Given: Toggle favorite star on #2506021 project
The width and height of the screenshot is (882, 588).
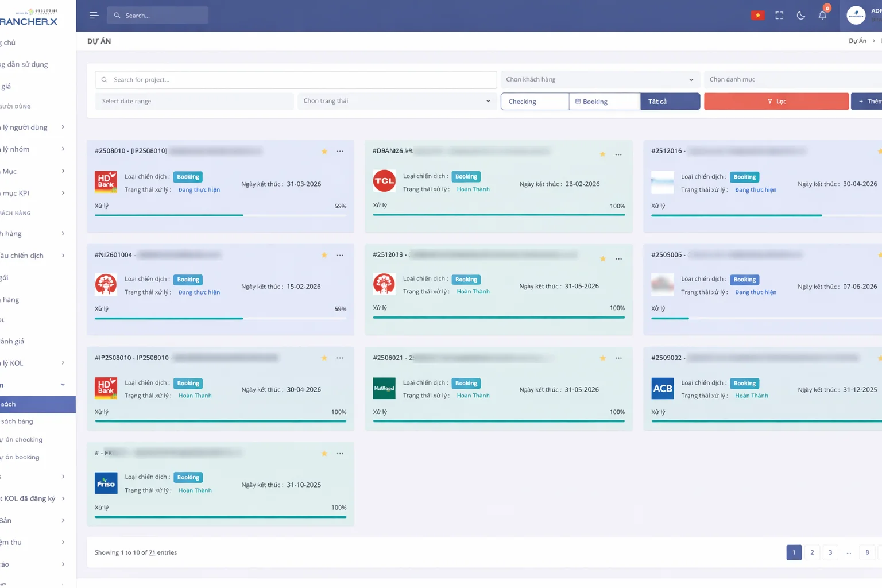Looking at the screenshot, I should pos(602,358).
